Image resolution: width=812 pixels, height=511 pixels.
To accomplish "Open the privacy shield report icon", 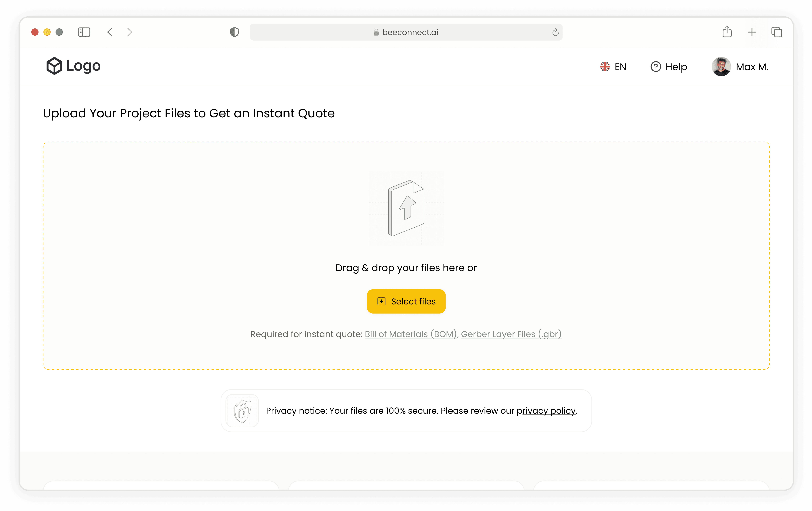I will [234, 32].
